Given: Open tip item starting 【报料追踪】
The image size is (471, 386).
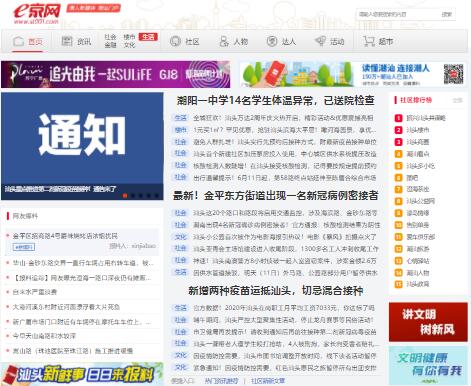Looking at the screenshot, I should point(82,278).
